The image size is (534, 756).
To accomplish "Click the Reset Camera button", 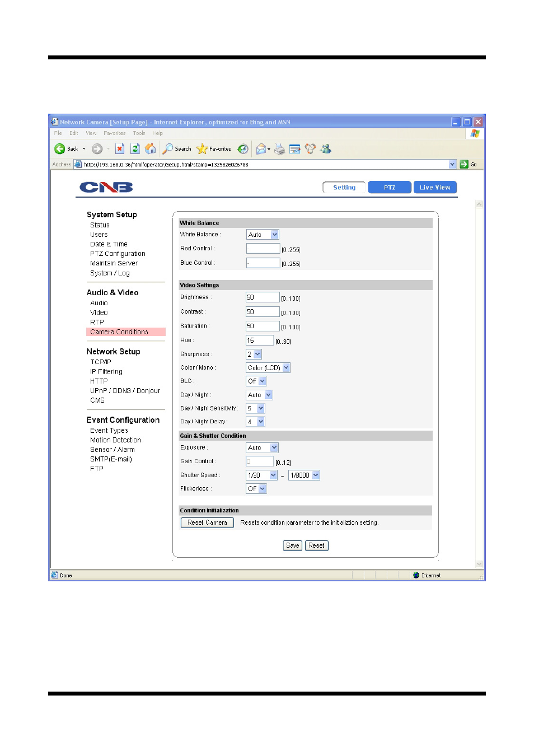I will (207, 522).
